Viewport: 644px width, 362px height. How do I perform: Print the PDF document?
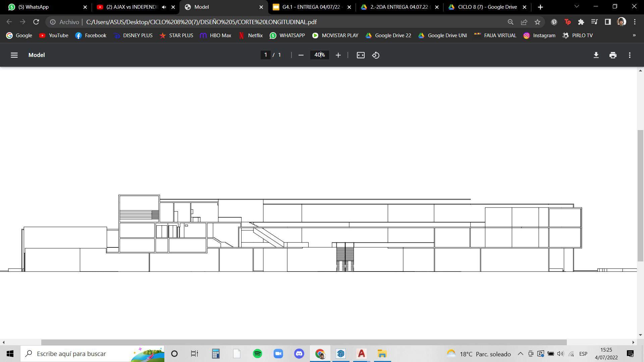[x=613, y=55]
